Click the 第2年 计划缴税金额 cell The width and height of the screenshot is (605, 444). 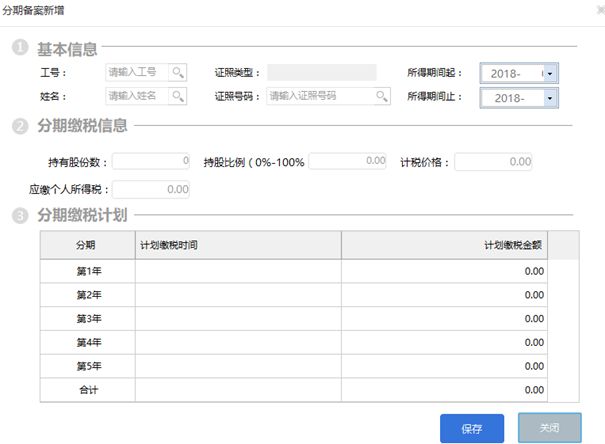[x=444, y=294]
